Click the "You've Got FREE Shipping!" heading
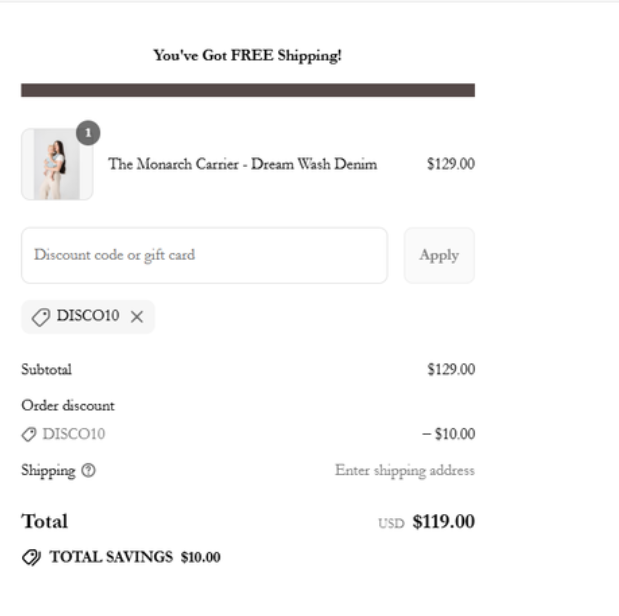Viewport: 619px width, 616px height. tap(247, 56)
